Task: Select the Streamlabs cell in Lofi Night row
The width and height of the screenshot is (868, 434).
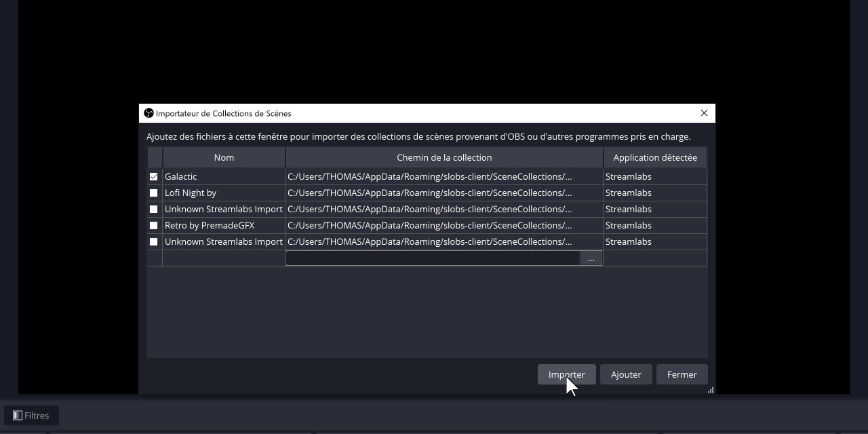Action: 654,193
